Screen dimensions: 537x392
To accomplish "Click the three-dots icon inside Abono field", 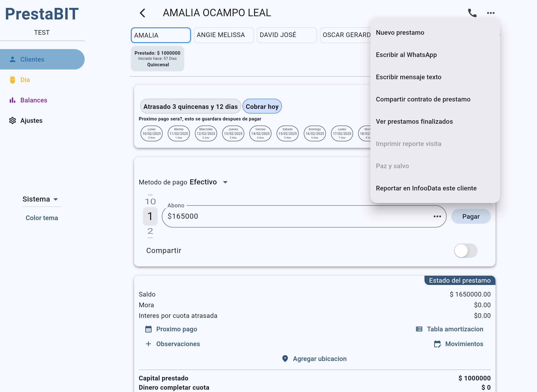I will [437, 216].
